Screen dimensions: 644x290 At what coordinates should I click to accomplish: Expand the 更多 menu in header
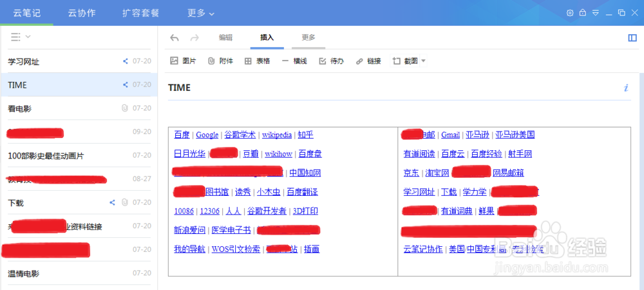point(201,13)
